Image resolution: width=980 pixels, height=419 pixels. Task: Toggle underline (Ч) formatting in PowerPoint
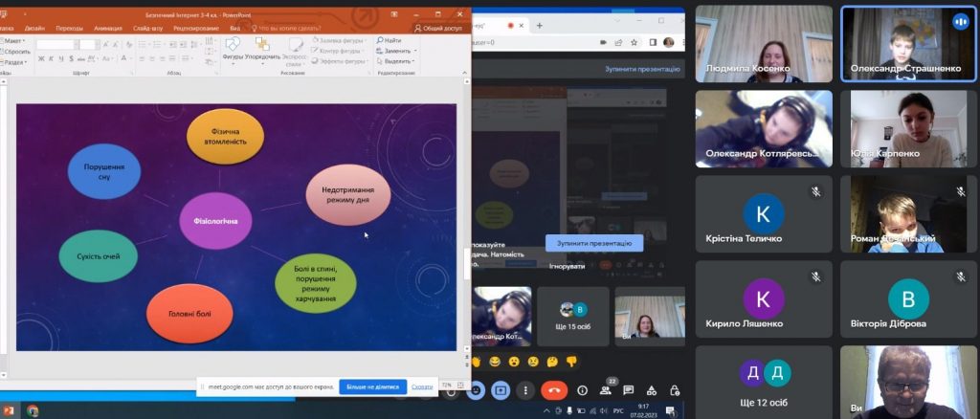(x=59, y=58)
